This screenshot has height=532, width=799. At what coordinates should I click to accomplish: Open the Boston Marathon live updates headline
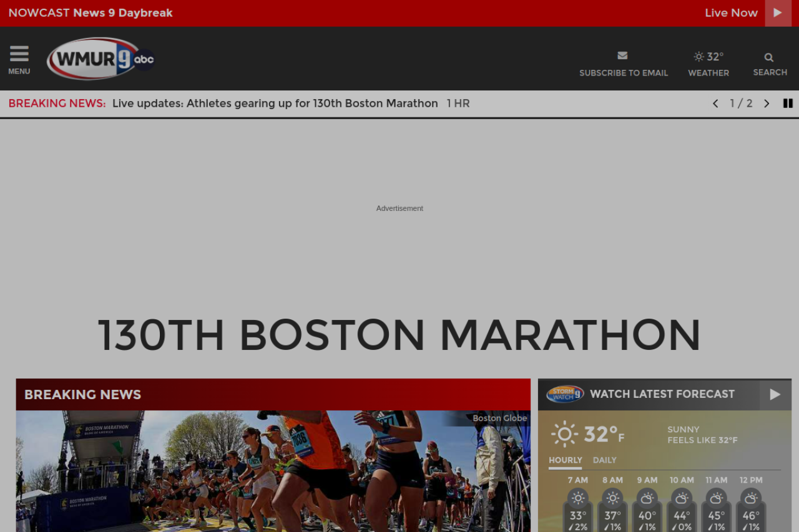275,104
